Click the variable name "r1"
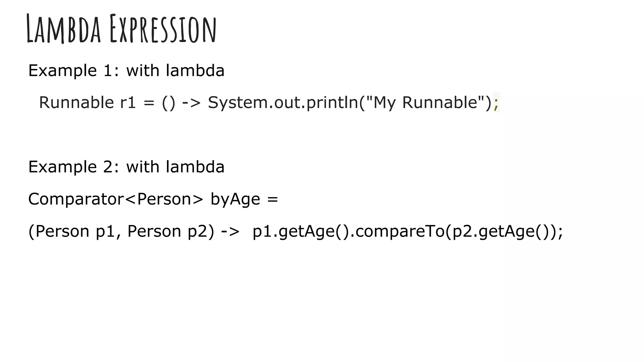644x362 pixels. click(x=128, y=102)
